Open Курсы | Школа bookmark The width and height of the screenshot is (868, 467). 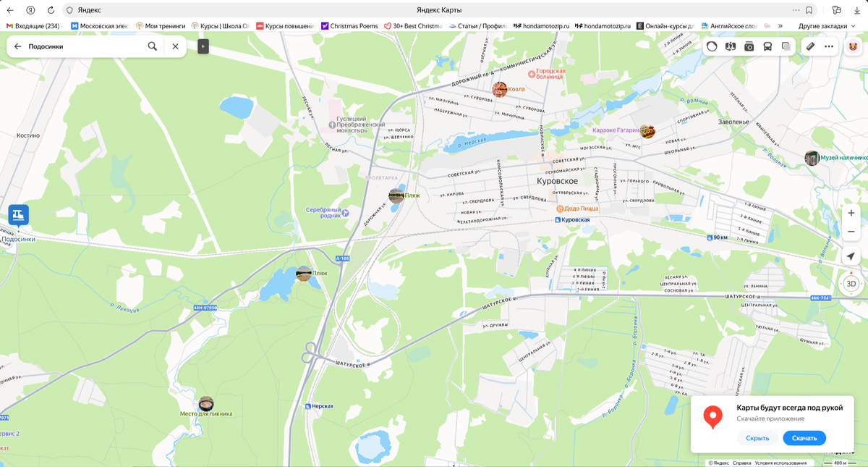pyautogui.click(x=221, y=26)
